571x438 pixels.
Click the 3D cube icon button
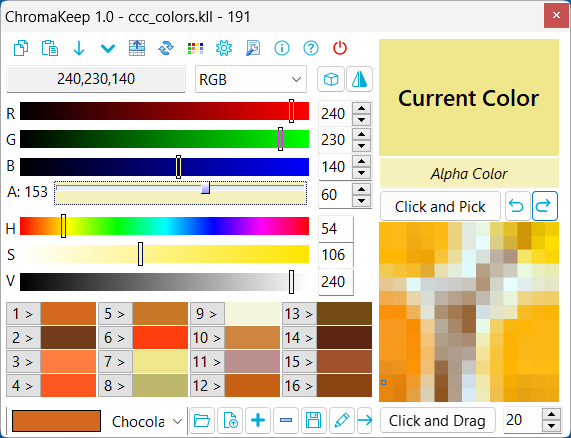coord(331,79)
